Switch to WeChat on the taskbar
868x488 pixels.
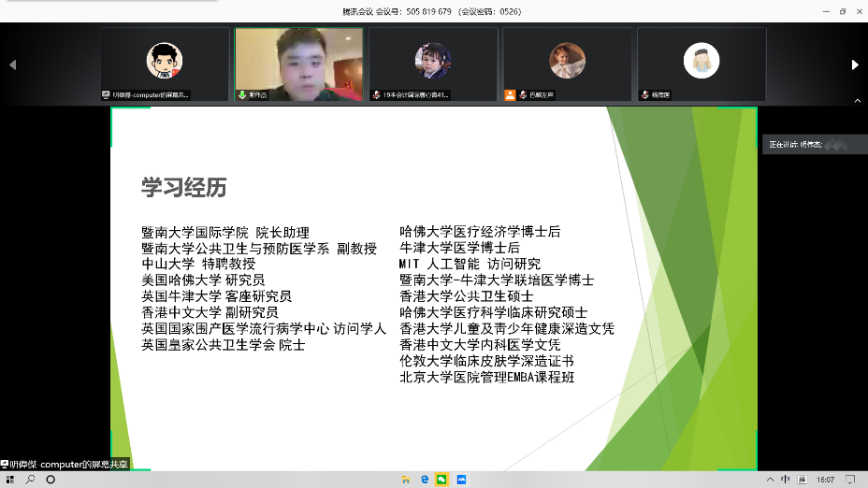[442, 479]
